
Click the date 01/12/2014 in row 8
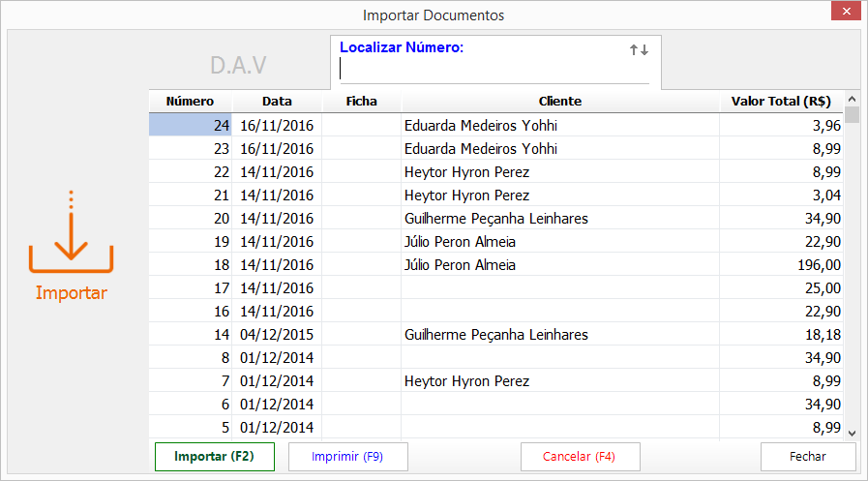[277, 358]
